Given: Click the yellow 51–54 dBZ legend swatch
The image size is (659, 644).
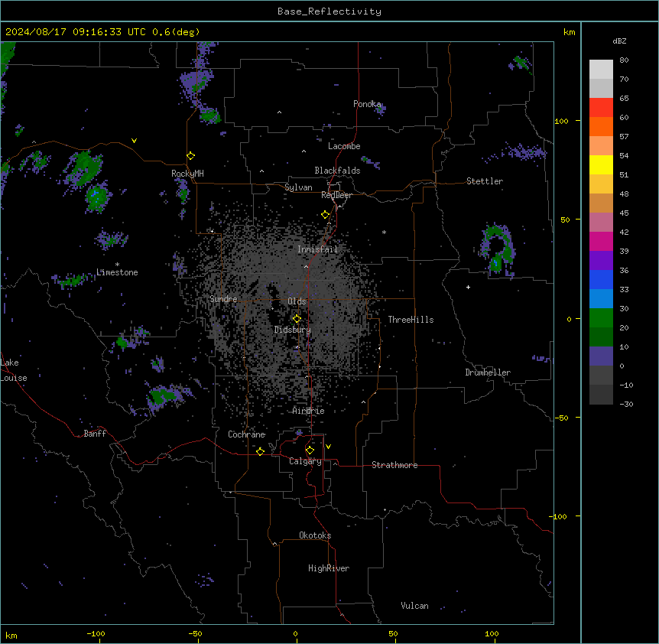Looking at the screenshot, I should 601,164.
